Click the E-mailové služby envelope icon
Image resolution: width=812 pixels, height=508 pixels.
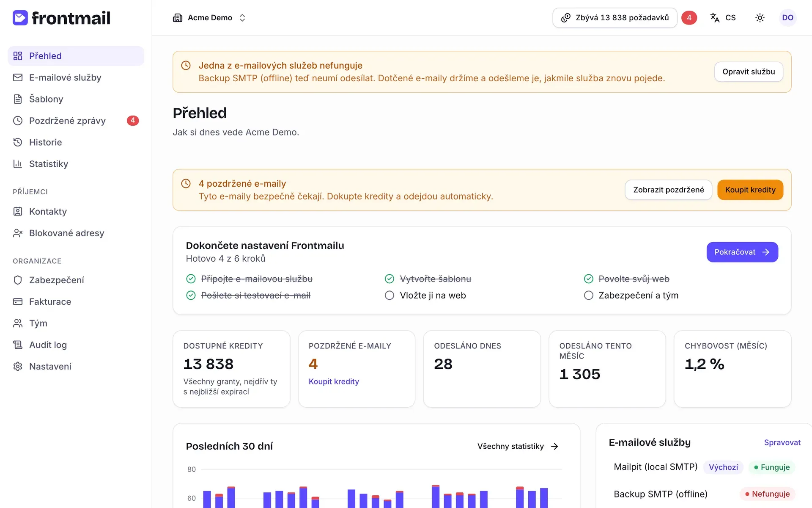pos(18,77)
